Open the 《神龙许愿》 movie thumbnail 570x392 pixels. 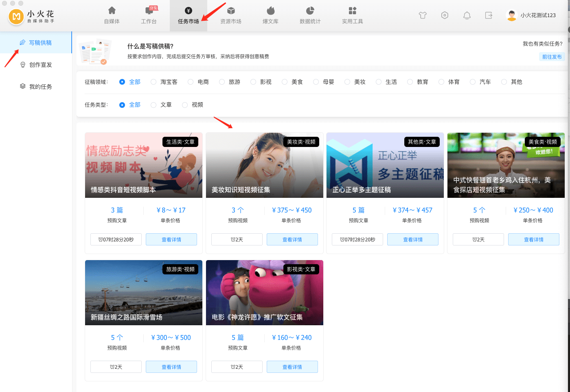pyautogui.click(x=265, y=293)
